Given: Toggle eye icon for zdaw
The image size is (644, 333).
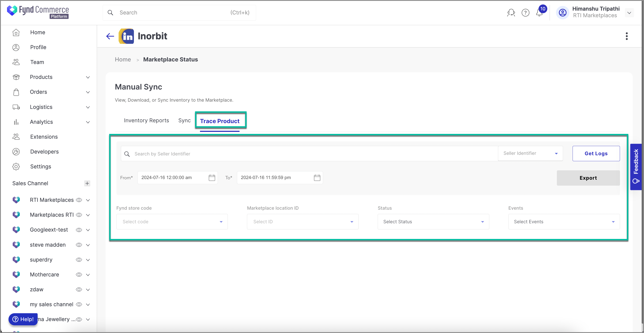Looking at the screenshot, I should click(x=79, y=289).
